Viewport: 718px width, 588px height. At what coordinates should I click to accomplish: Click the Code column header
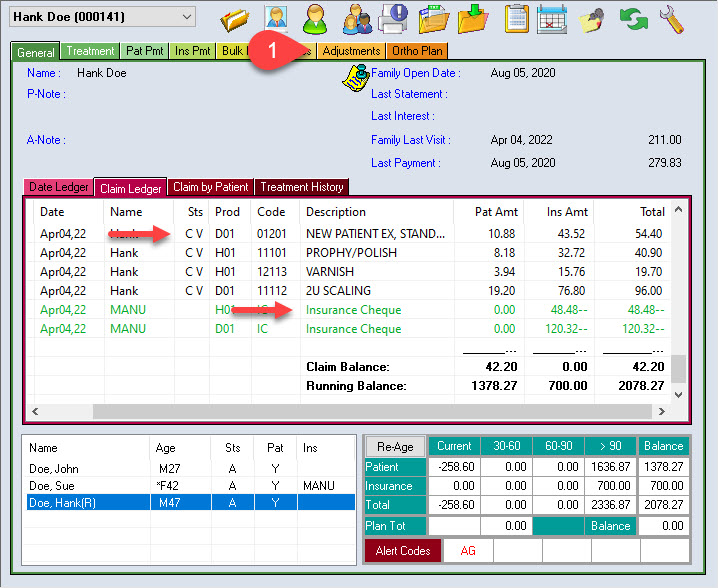276,212
